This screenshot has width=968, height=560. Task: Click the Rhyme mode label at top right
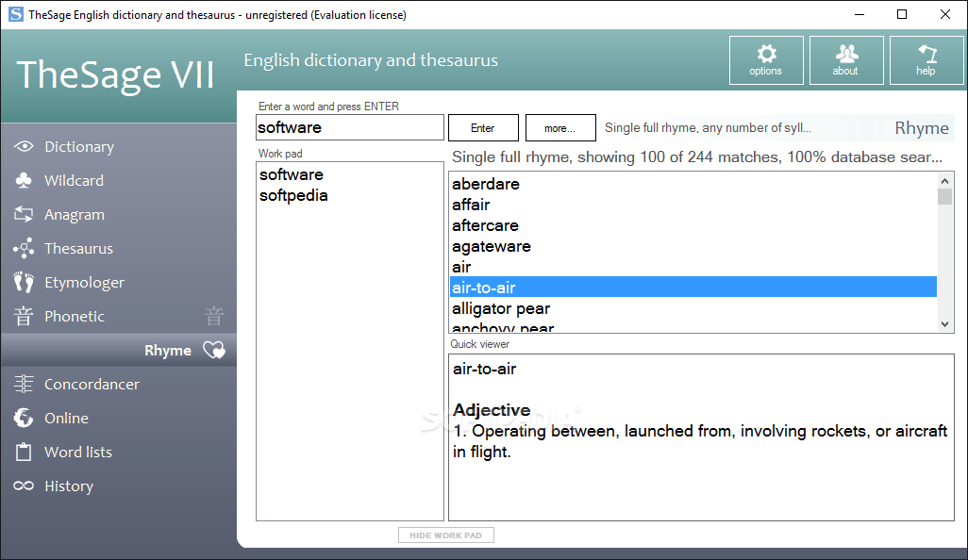click(922, 127)
